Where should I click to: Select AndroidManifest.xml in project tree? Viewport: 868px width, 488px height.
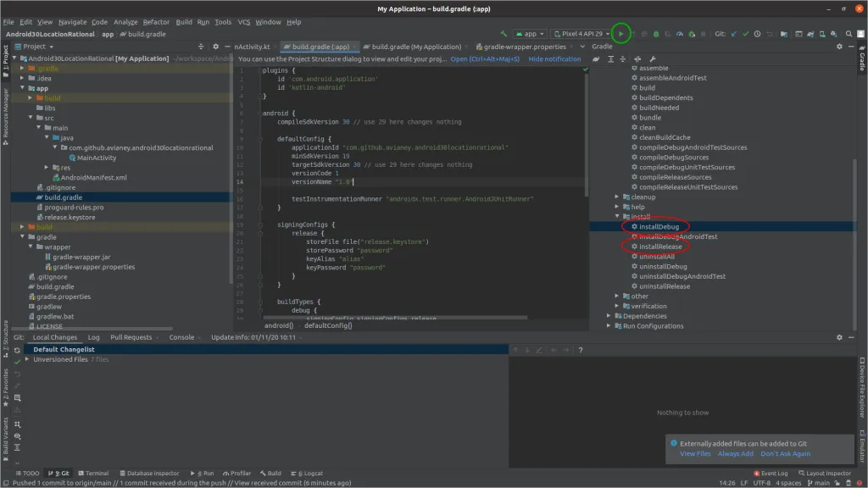[93, 177]
